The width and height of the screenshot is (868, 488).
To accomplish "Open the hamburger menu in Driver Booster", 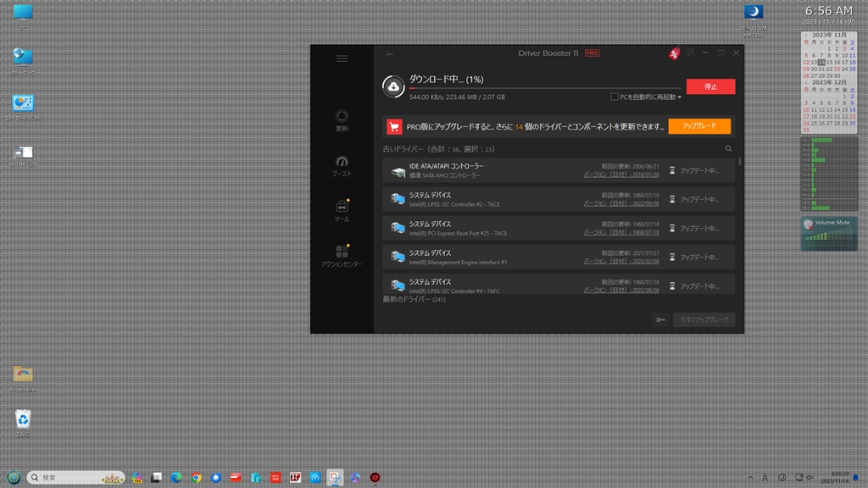I will pyautogui.click(x=342, y=58).
